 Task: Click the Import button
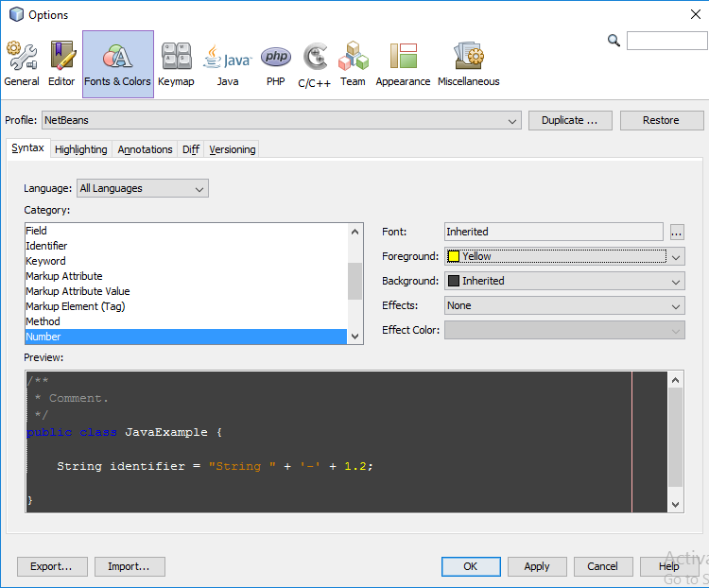click(x=130, y=567)
